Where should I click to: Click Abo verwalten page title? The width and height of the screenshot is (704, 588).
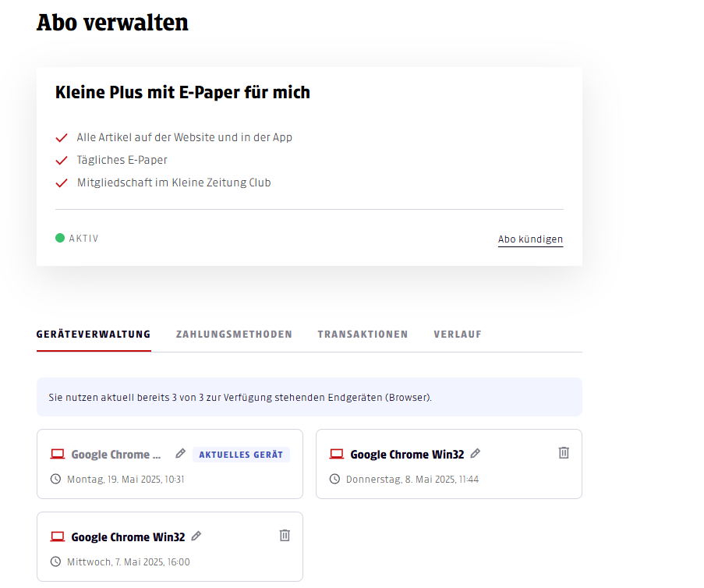click(112, 22)
